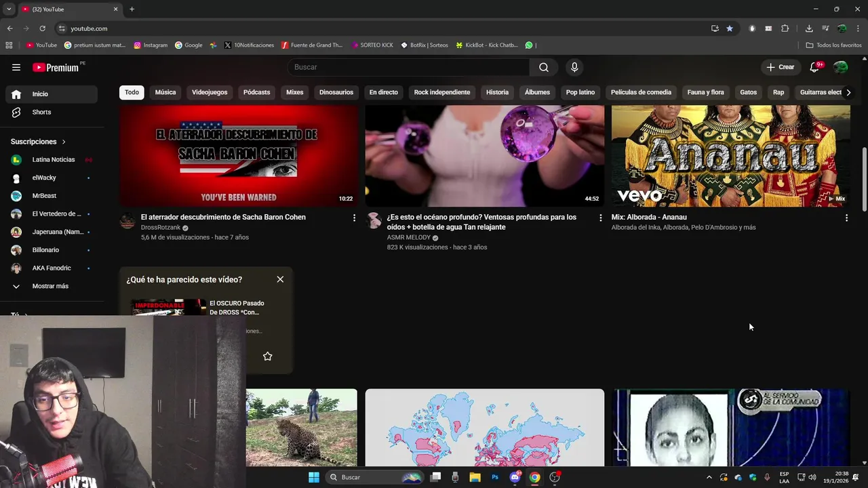
Task: Go to Inicio in the sidebar
Action: [x=52, y=94]
